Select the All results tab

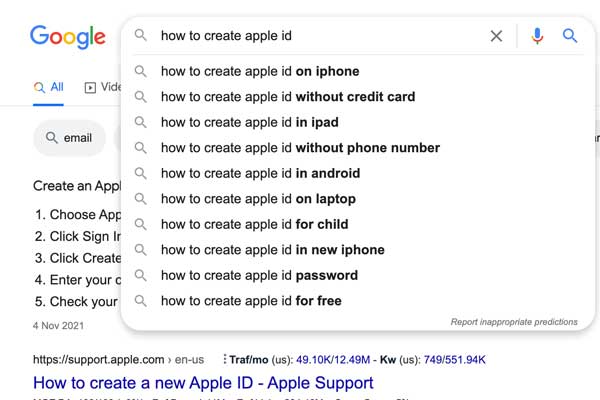pyautogui.click(x=48, y=87)
